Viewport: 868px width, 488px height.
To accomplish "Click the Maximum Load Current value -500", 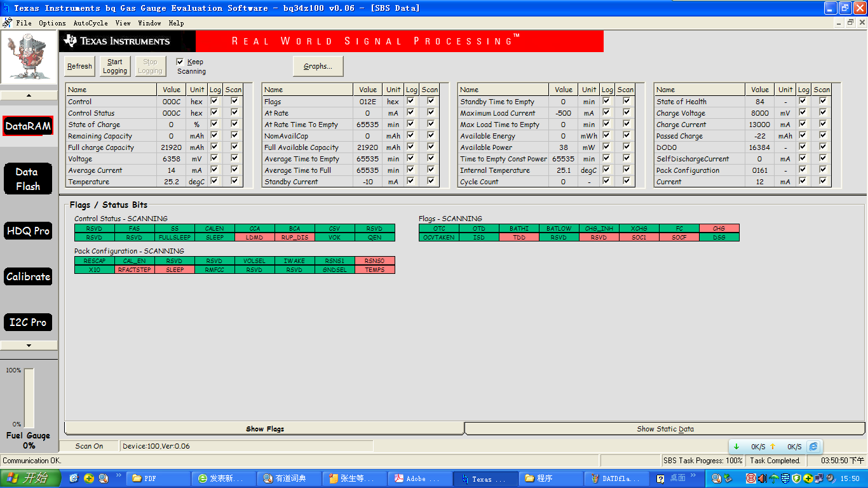I will pos(563,113).
